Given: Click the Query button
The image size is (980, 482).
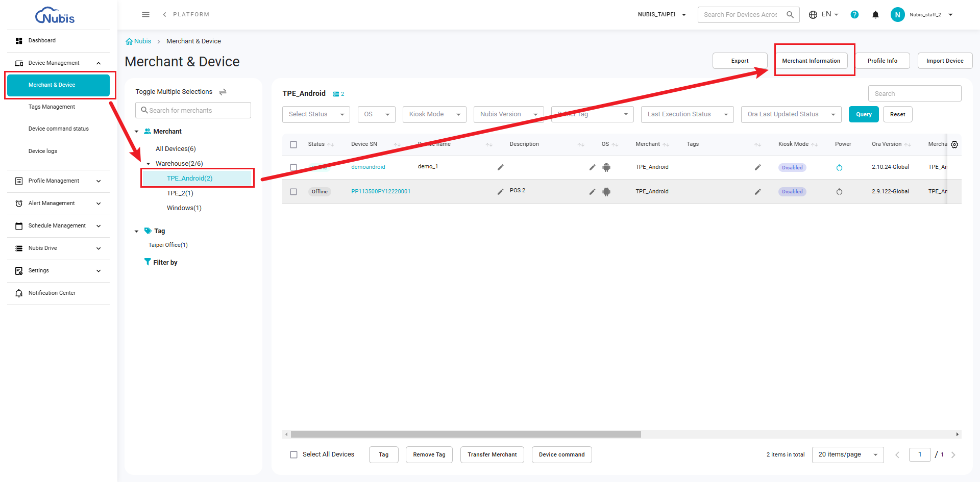Looking at the screenshot, I should point(864,114).
